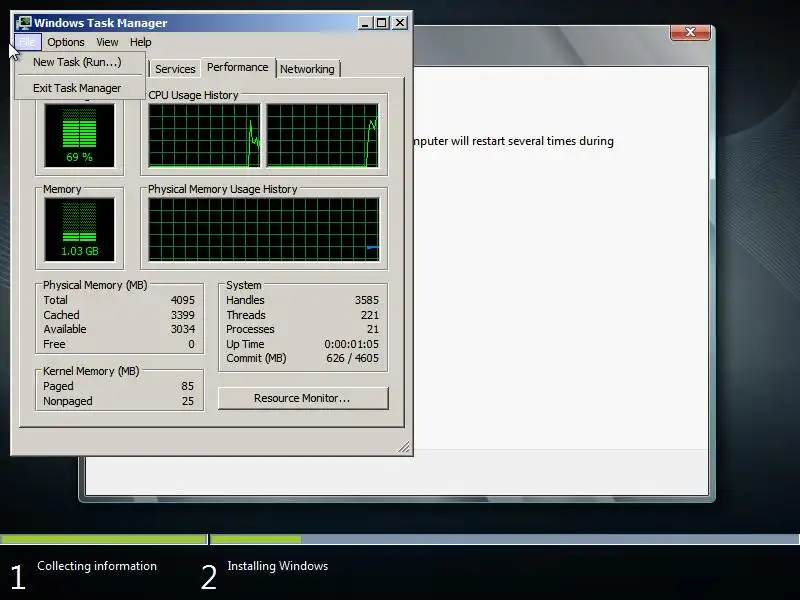Click the Paged kernel memory value 85

[x=187, y=386]
